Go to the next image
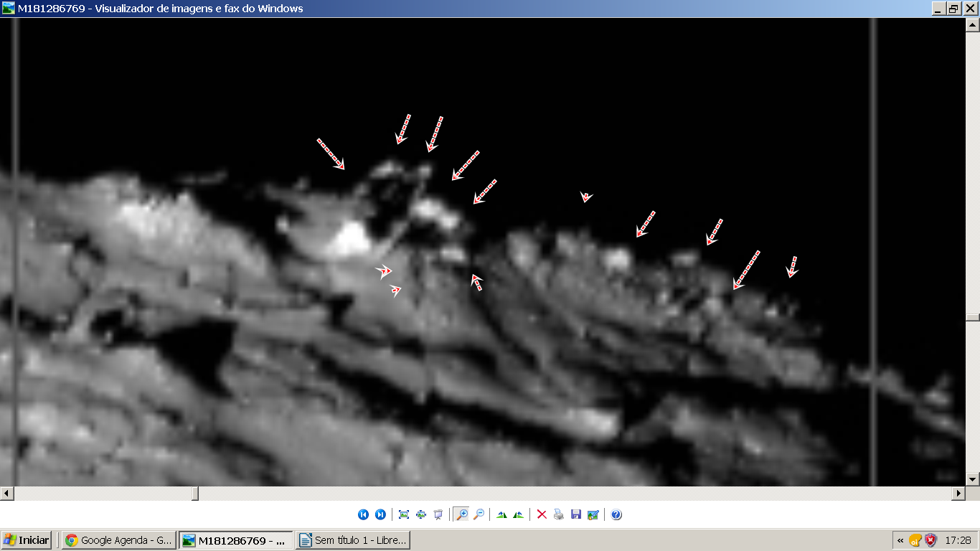 (x=380, y=514)
